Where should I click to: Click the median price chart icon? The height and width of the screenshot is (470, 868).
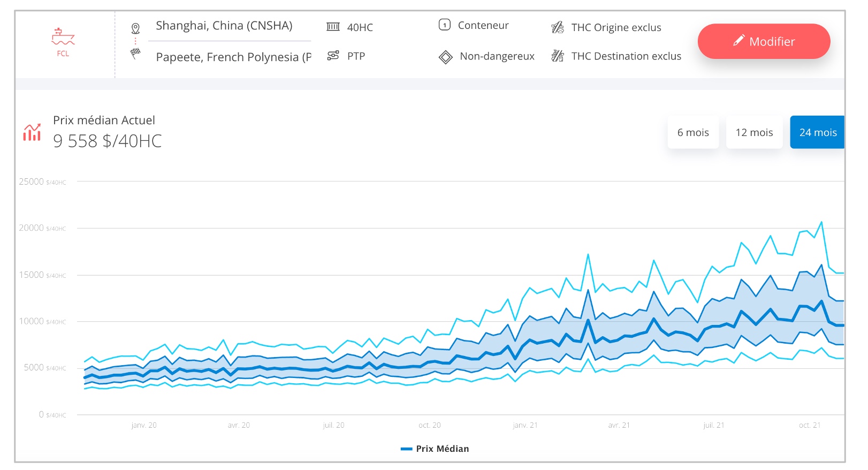[x=32, y=132]
